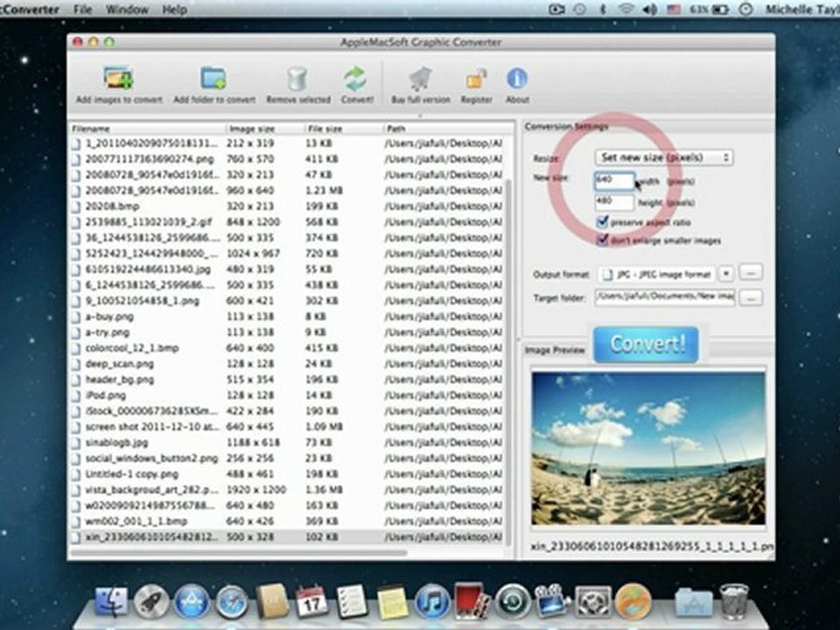Image resolution: width=840 pixels, height=630 pixels.
Task: Click the height pixels input field
Action: 614,202
